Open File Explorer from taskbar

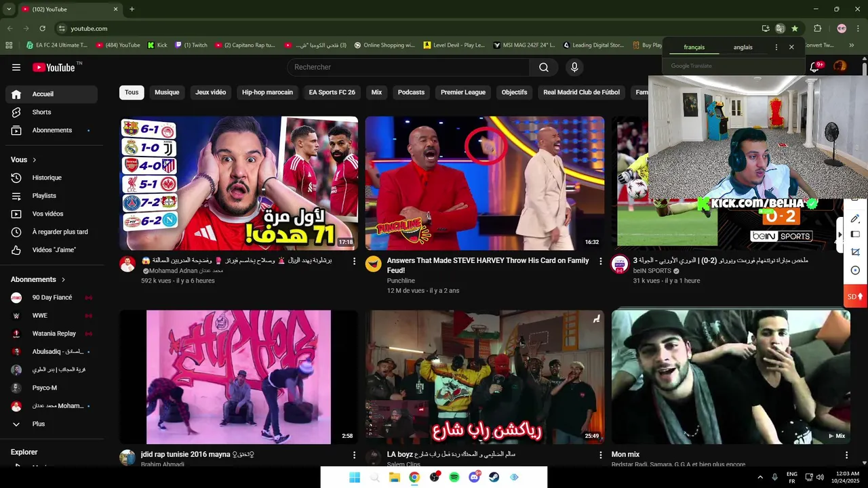[394, 477]
